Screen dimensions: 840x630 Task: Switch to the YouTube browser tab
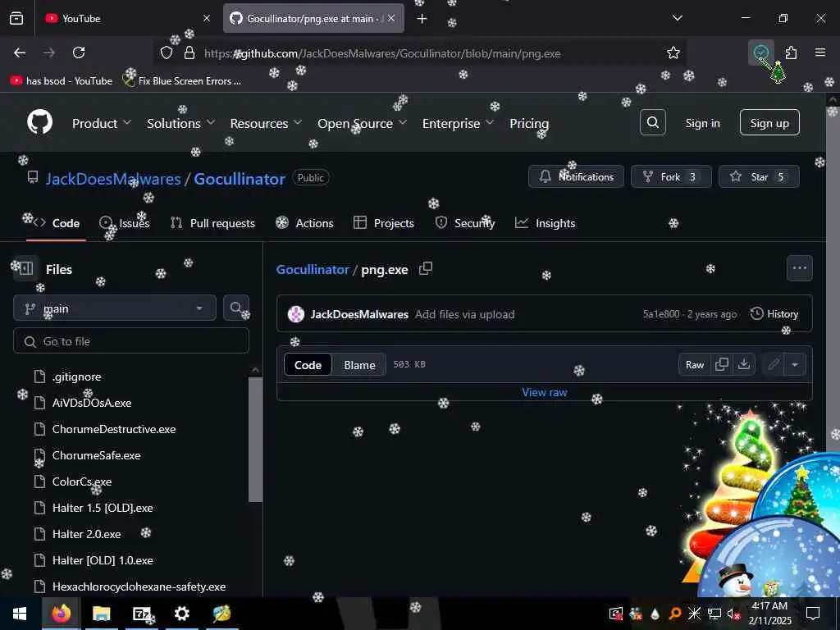coord(126,18)
